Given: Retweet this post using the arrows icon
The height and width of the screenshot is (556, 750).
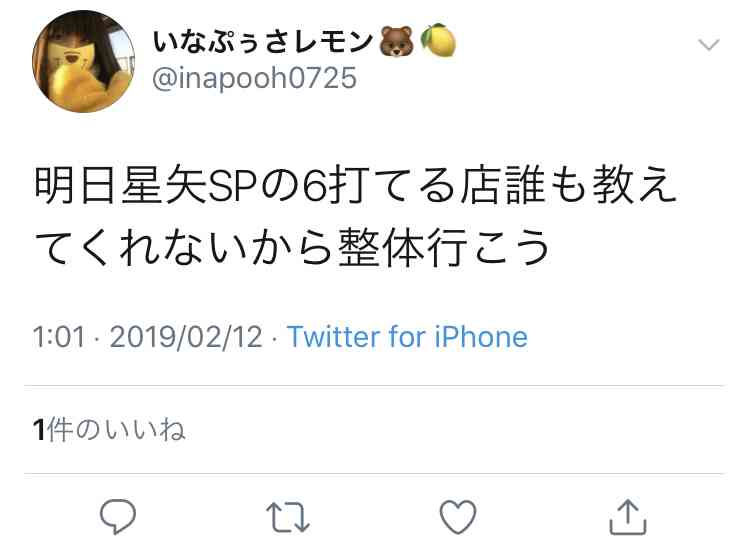Looking at the screenshot, I should point(288,517).
